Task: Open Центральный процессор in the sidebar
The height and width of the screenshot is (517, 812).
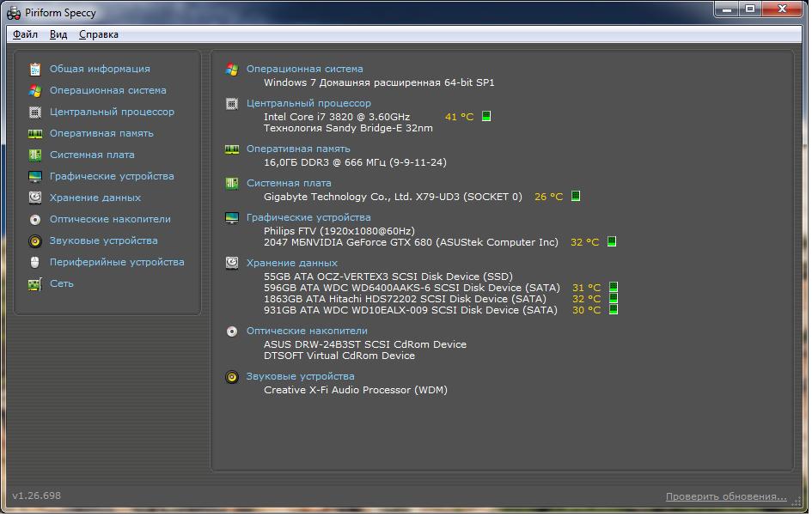Action: 112,112
